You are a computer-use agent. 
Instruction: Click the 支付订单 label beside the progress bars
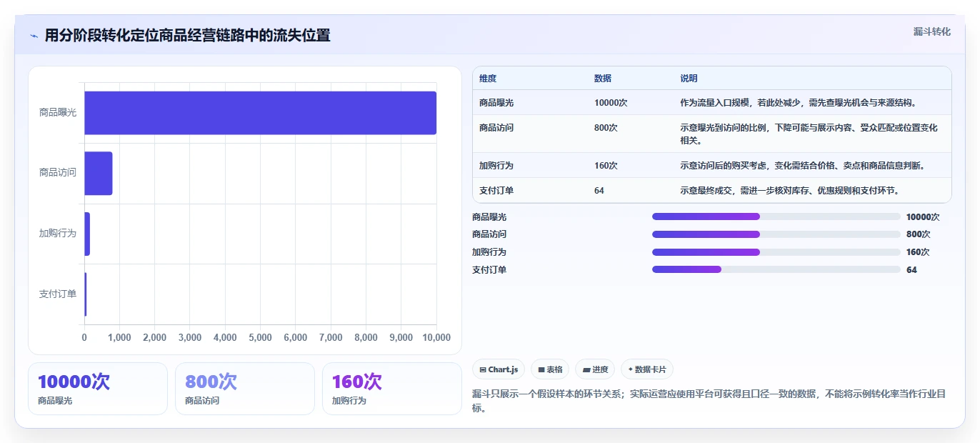click(x=489, y=270)
